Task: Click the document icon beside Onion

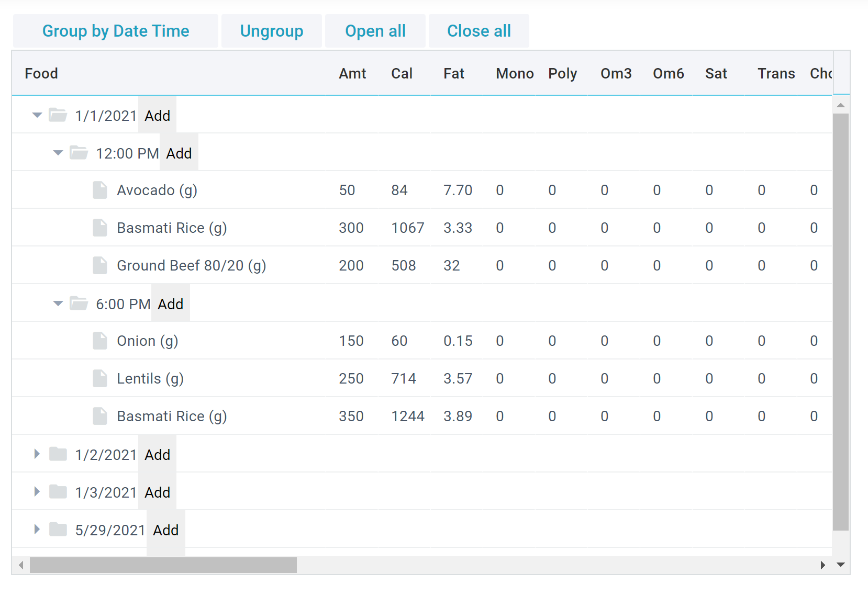Action: click(x=99, y=340)
